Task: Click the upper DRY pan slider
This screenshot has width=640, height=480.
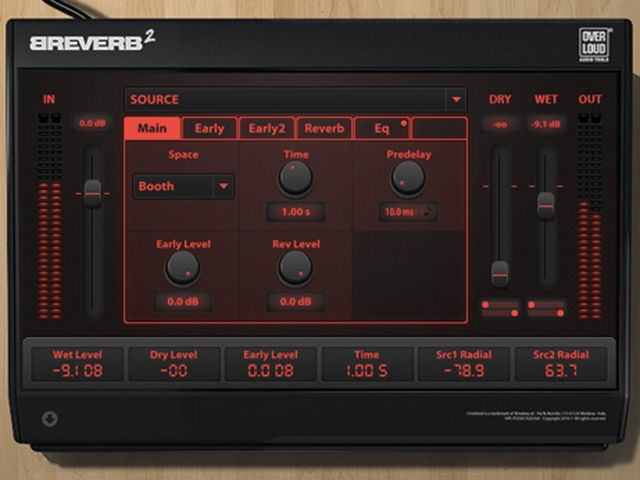Action: (500, 304)
